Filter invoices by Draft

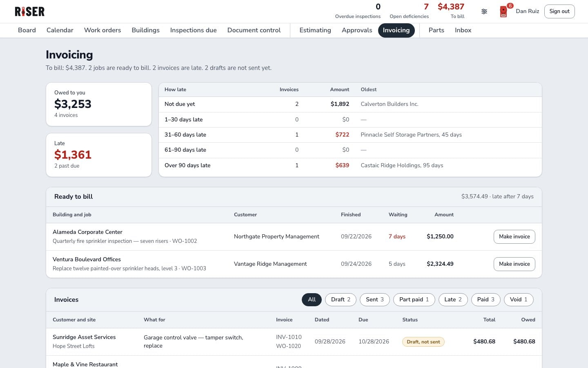pyautogui.click(x=341, y=300)
